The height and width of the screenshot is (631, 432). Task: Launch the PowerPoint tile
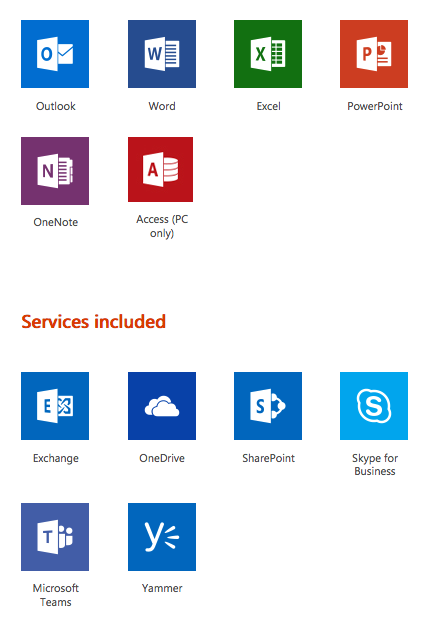click(374, 54)
